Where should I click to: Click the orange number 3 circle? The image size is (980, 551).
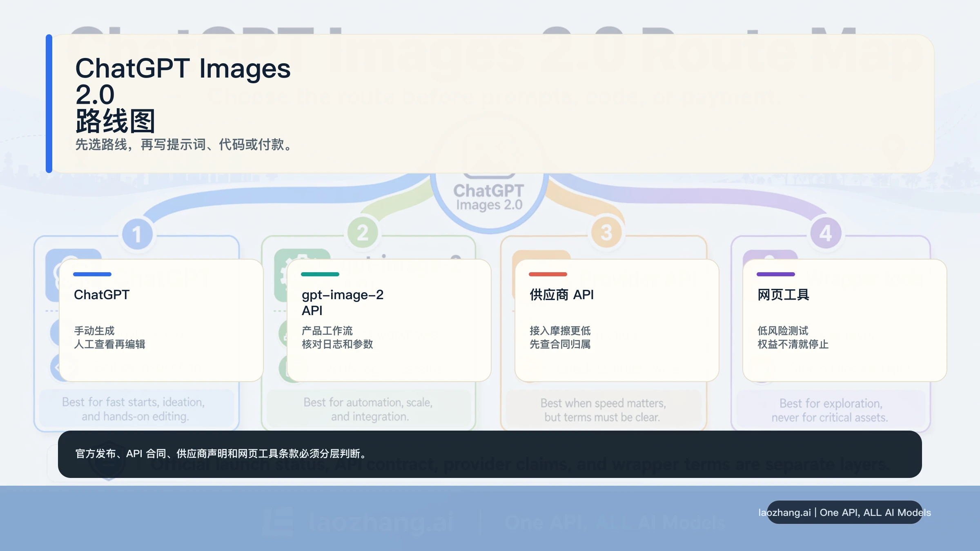point(606,233)
